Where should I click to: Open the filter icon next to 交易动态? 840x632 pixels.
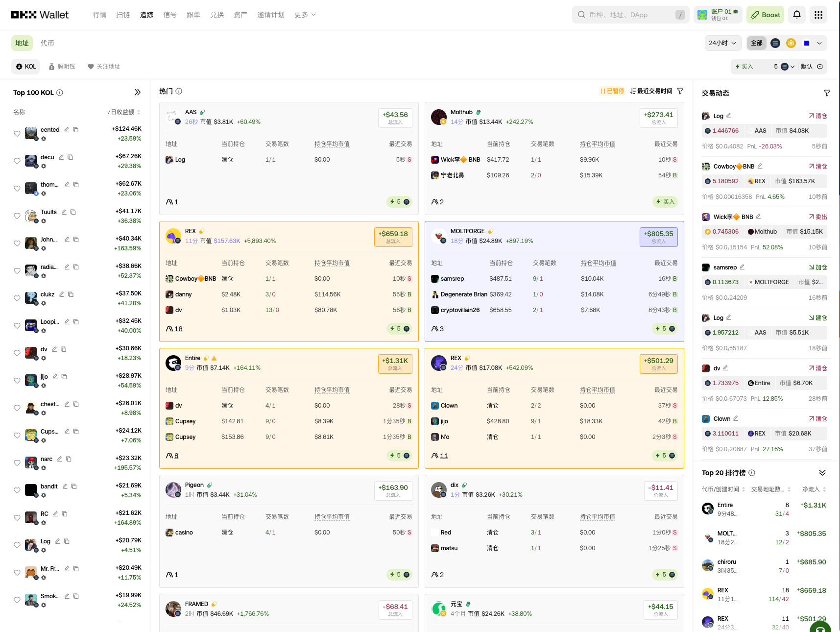point(827,93)
